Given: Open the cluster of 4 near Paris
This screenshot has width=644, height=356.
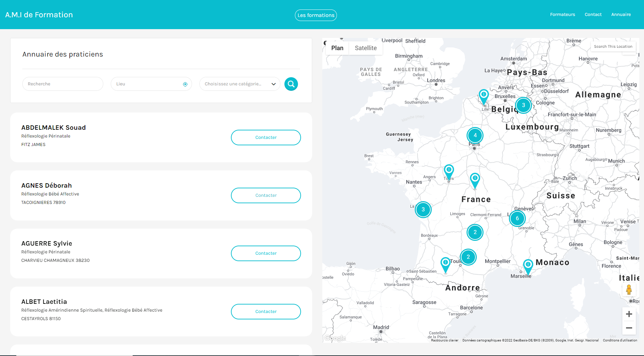Looking at the screenshot, I should [x=475, y=135].
